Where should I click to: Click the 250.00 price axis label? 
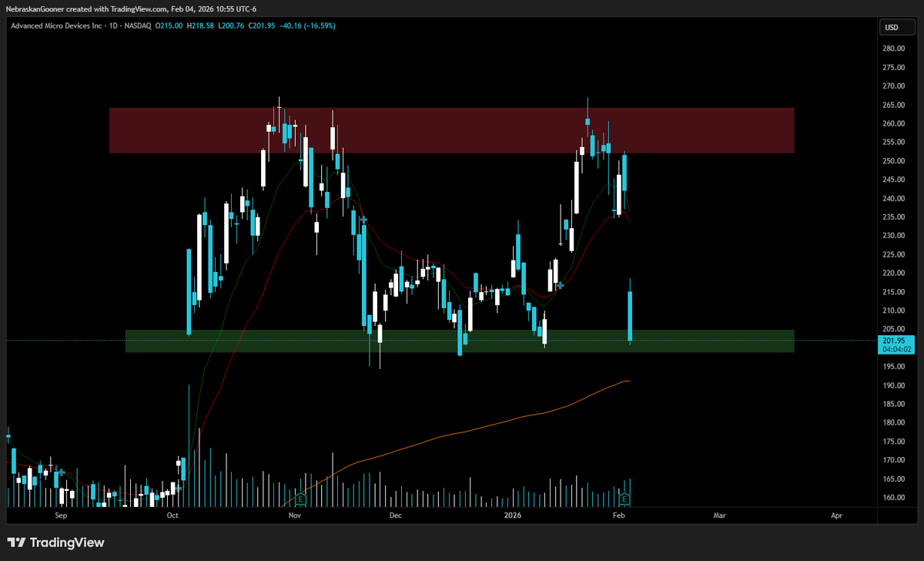tap(893, 161)
